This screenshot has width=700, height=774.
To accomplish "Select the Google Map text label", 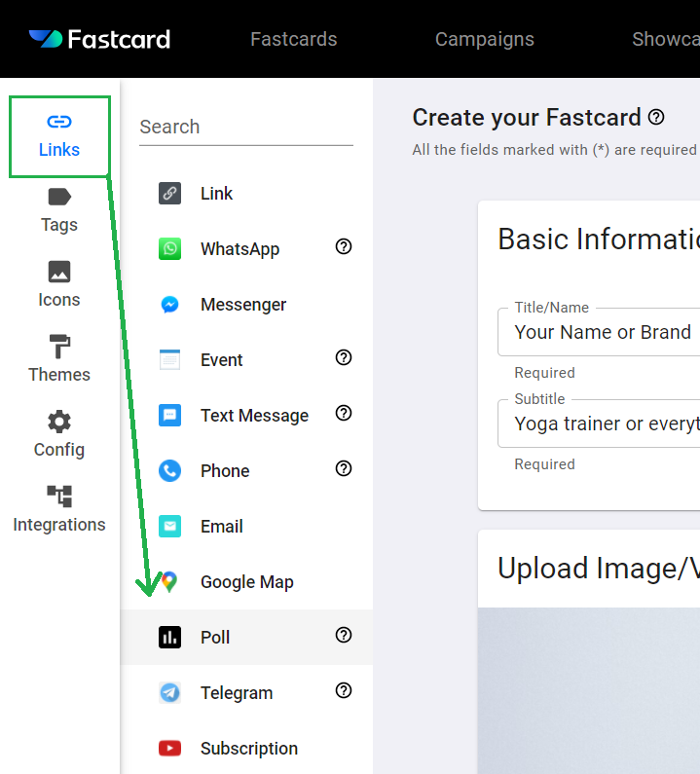I will (247, 582).
